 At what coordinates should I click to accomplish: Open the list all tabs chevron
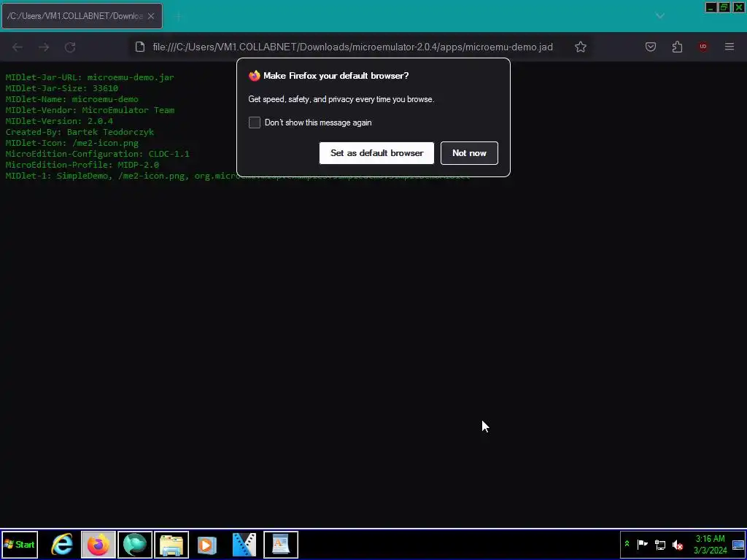point(659,16)
